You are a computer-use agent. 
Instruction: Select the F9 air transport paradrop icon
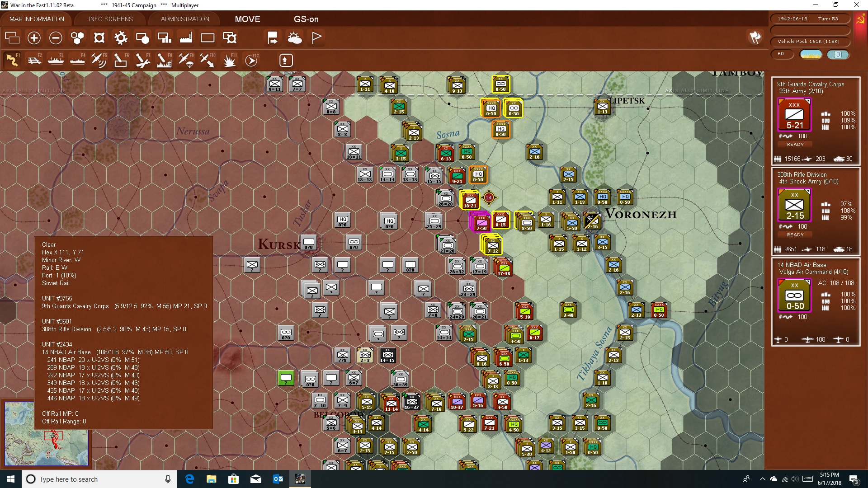186,60
